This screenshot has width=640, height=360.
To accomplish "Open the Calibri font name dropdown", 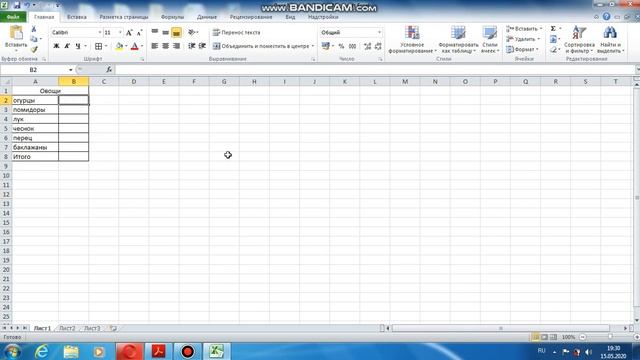I will coord(99,32).
